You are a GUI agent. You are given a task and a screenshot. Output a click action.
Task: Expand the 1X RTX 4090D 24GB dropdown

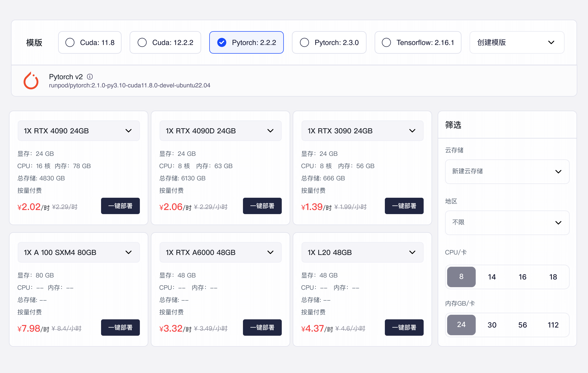pos(220,131)
